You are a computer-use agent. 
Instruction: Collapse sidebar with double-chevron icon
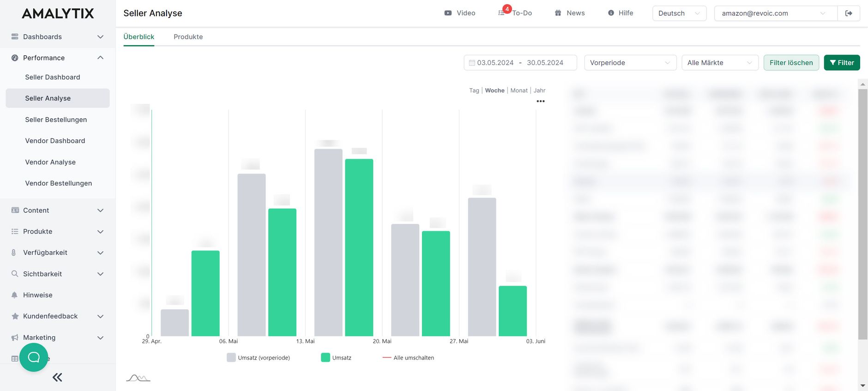tap(57, 378)
